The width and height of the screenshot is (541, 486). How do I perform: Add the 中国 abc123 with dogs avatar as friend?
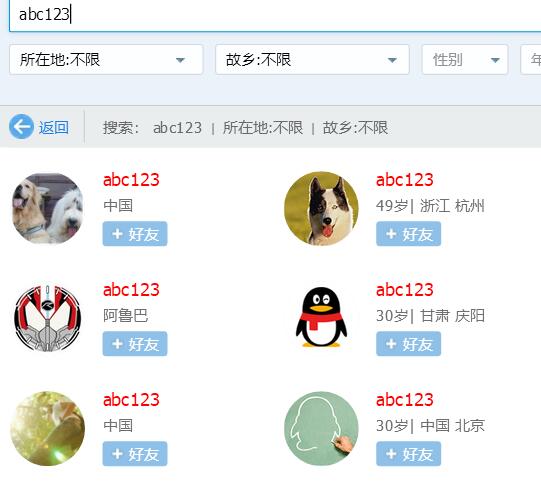click(135, 234)
